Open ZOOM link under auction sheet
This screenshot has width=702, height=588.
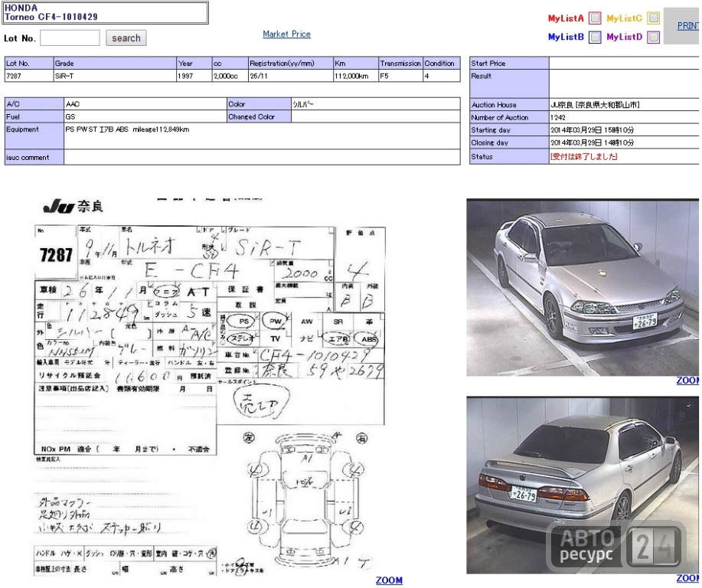point(389,580)
